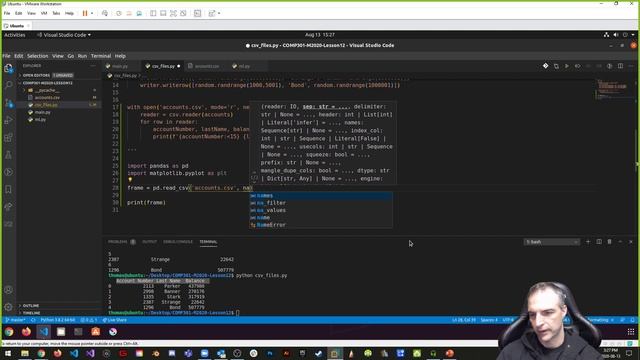Open the Explorer view in activity bar
640x360 pixels.
[9, 68]
